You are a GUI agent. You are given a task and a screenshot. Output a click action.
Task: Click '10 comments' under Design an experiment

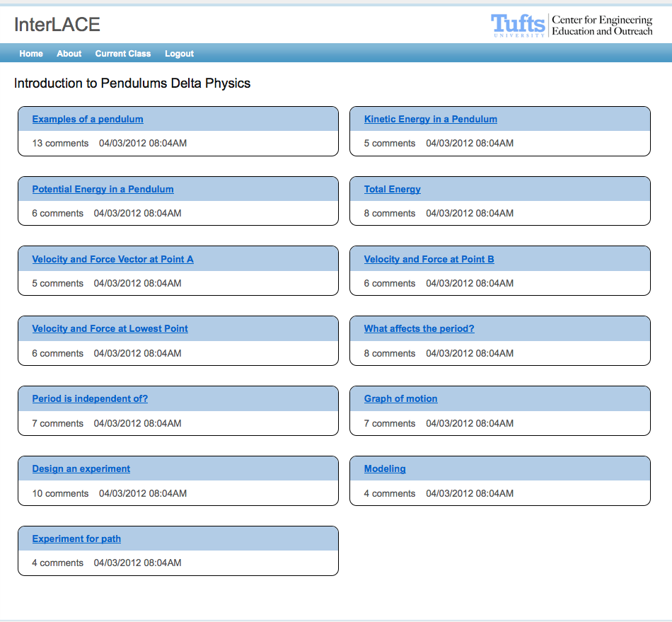pyautogui.click(x=60, y=493)
